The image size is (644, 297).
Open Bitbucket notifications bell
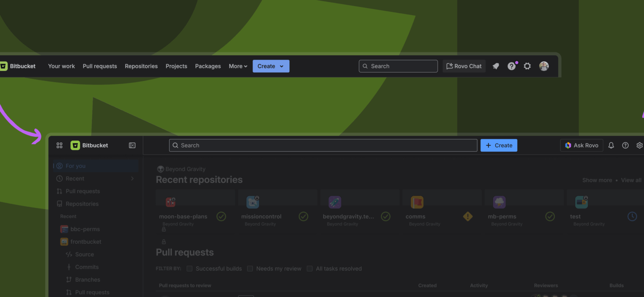pos(611,145)
